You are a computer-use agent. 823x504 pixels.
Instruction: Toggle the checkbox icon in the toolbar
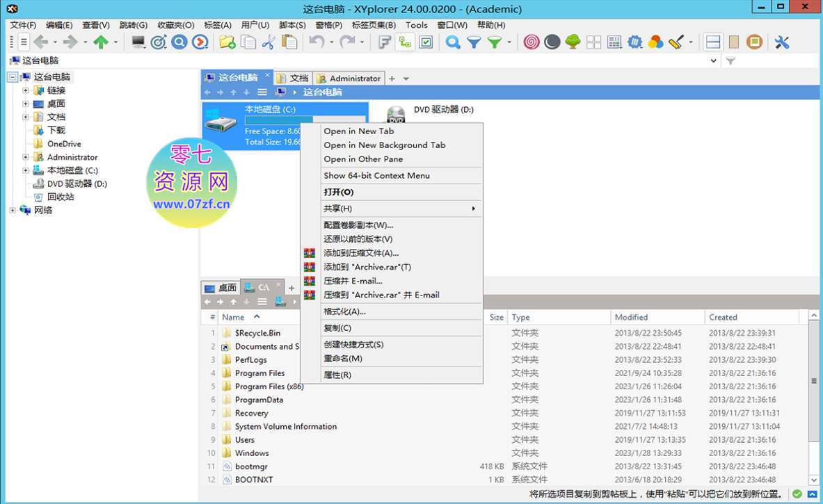coord(426,42)
